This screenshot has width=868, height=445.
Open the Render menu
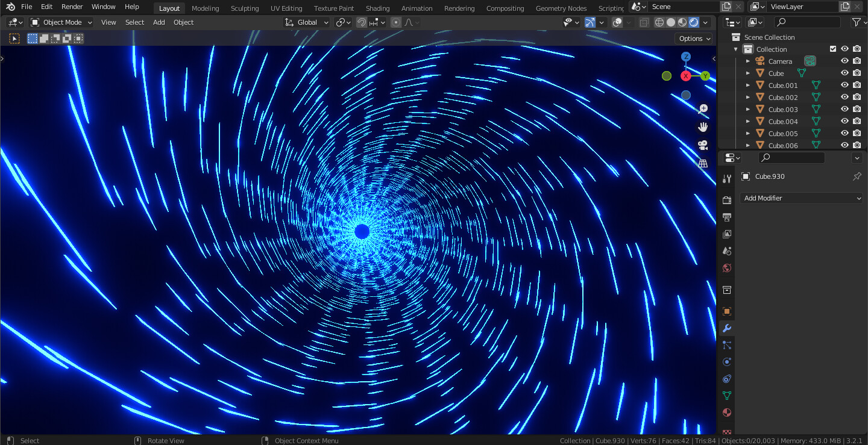click(x=72, y=7)
